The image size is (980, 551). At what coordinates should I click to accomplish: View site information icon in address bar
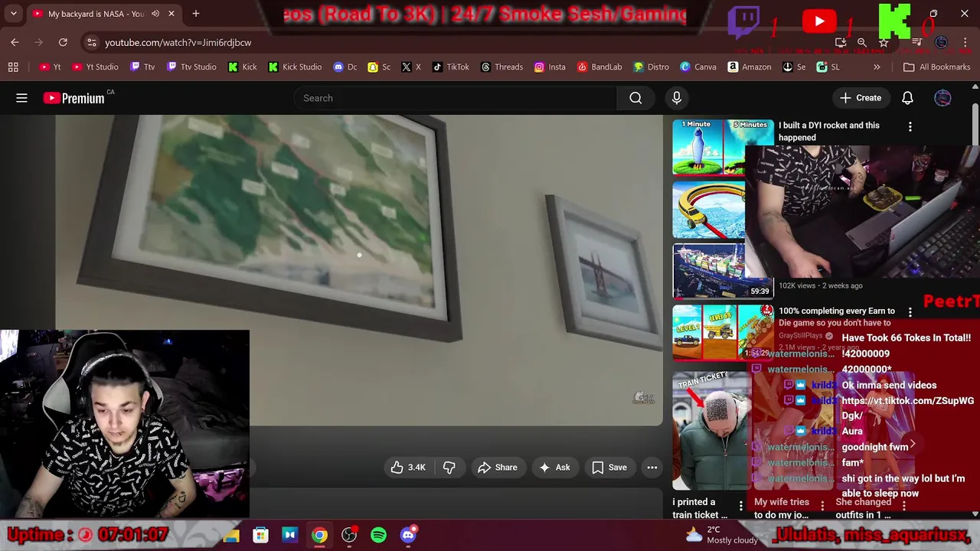click(92, 43)
